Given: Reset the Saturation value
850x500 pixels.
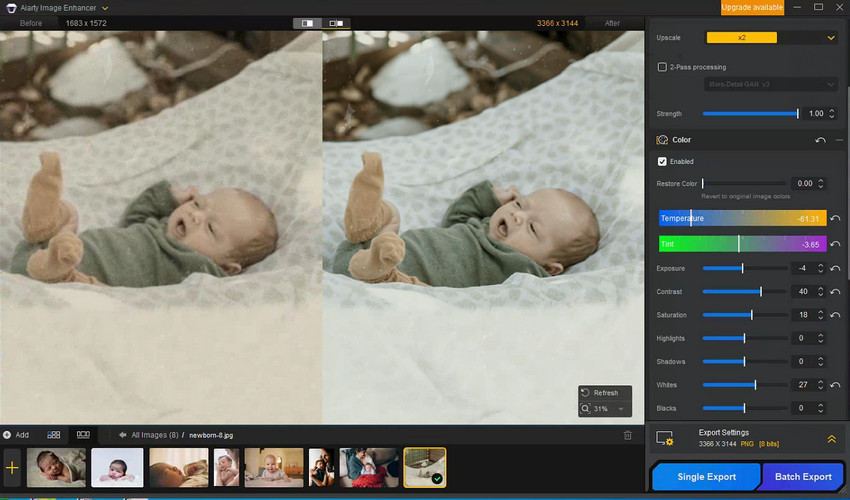Looking at the screenshot, I should [x=835, y=315].
